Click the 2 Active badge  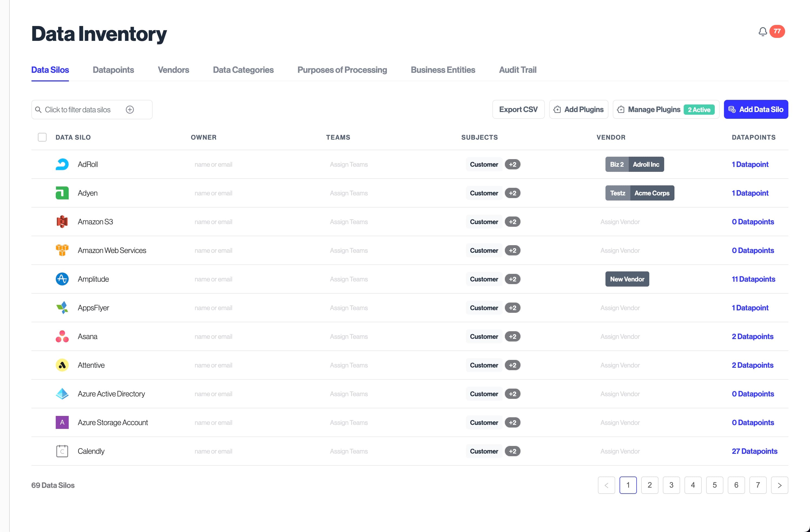tap(699, 110)
